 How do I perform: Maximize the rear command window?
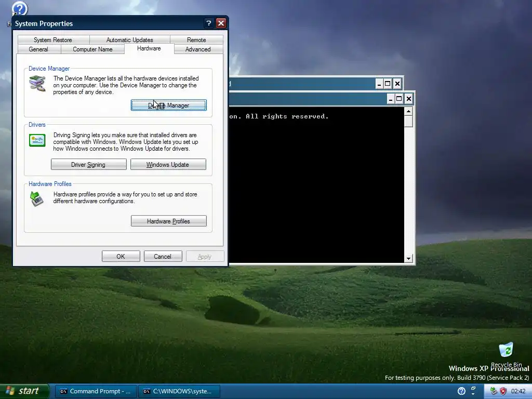[x=388, y=84]
